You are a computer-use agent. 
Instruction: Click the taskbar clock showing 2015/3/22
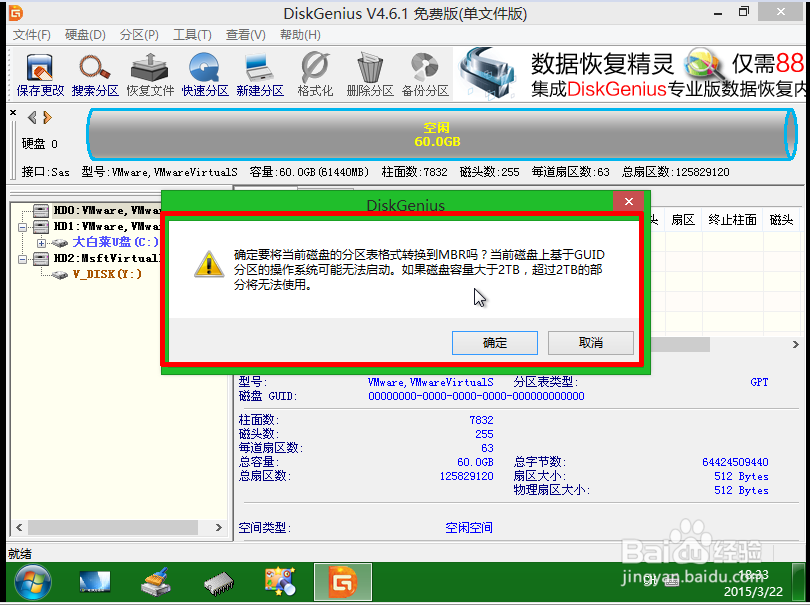(x=753, y=583)
